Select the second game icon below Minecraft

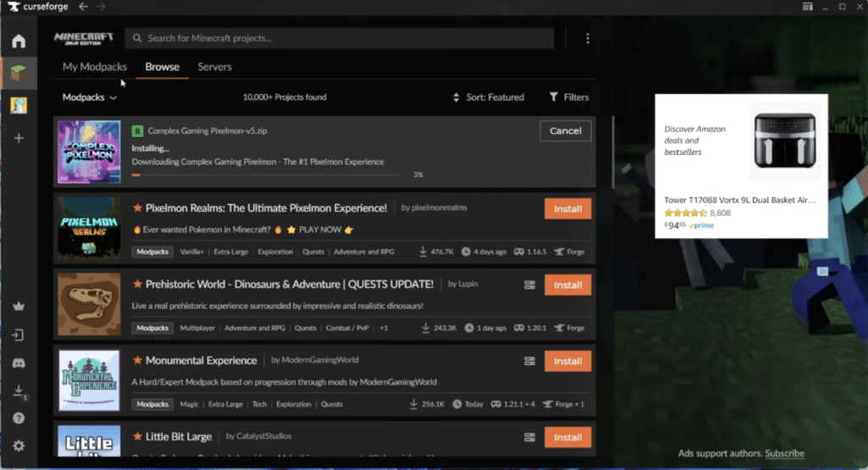click(x=19, y=105)
